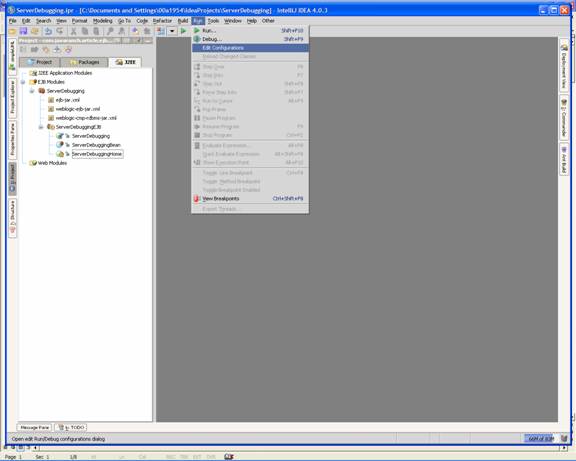The image size is (576, 461).
Task: Click the EJB Modules folder icon
Action: point(33,82)
